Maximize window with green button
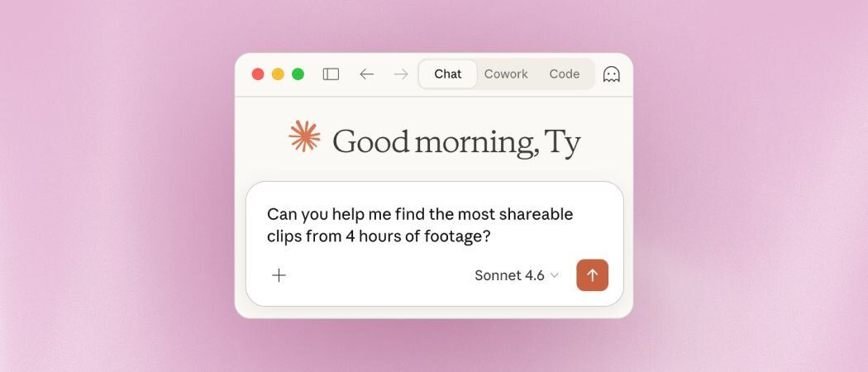Screen dimensions: 868x372 pos(298,74)
